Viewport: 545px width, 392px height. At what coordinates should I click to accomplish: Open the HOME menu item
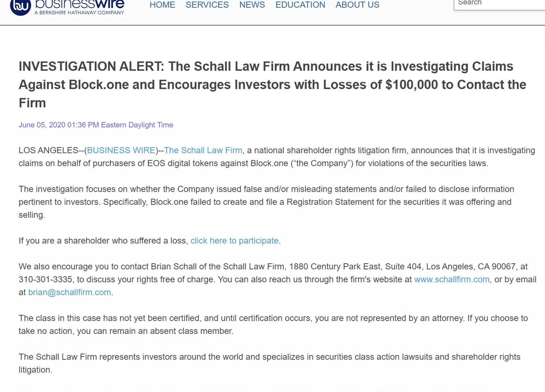[x=162, y=5]
